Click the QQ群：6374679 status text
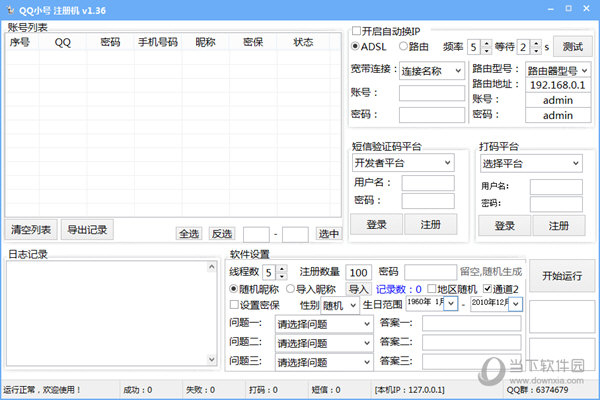This screenshot has height=400, width=600. tap(537, 390)
